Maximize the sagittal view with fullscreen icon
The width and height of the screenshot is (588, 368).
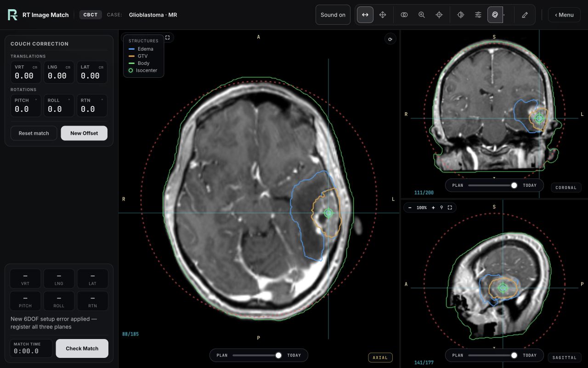450,207
